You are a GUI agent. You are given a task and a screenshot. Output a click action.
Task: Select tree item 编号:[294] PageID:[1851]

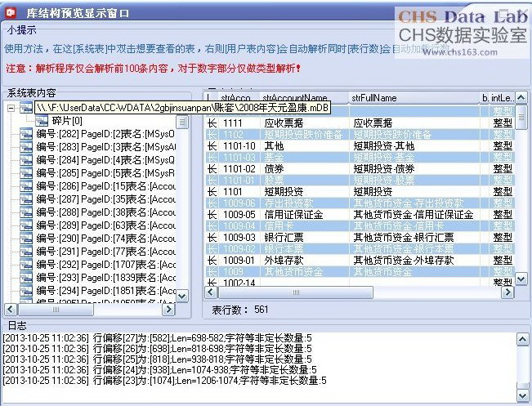click(x=105, y=291)
